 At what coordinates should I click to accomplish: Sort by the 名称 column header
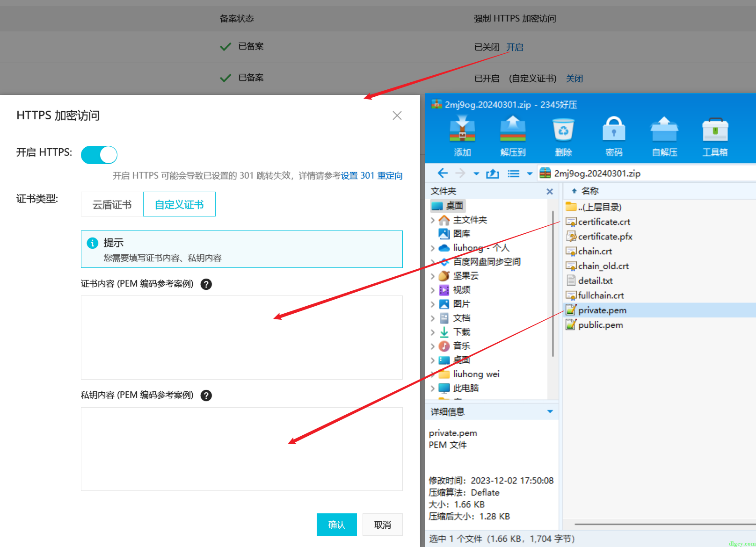(590, 191)
